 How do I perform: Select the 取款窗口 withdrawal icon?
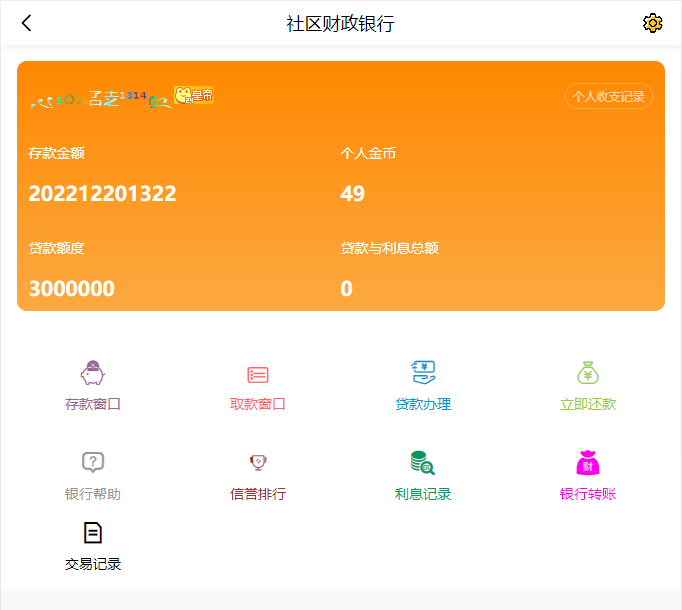[x=258, y=375]
